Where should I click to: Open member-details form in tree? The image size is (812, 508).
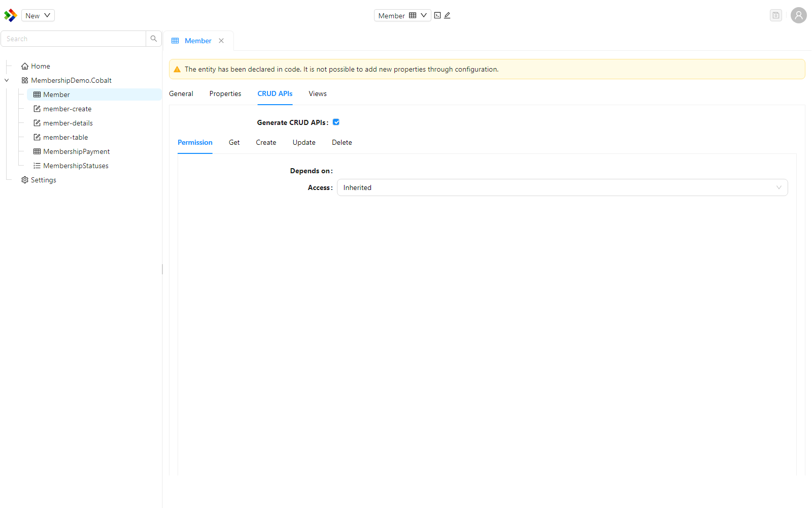click(67, 123)
